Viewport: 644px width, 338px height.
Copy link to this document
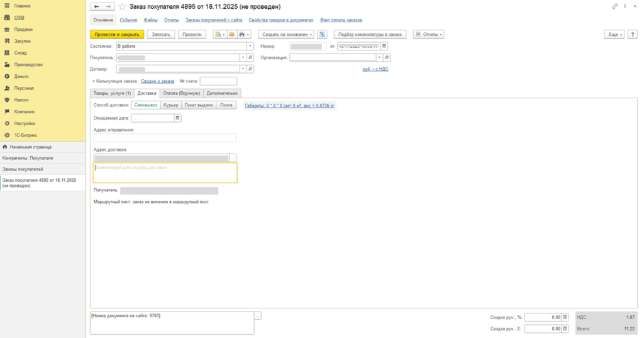[615, 6]
